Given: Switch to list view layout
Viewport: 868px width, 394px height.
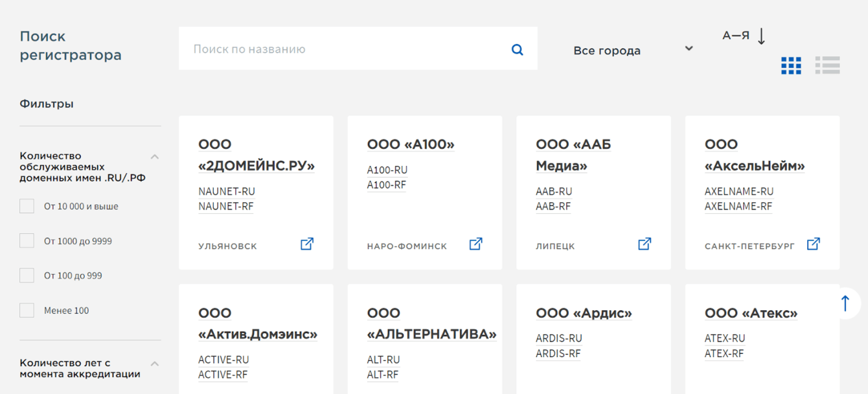Looking at the screenshot, I should click(827, 65).
